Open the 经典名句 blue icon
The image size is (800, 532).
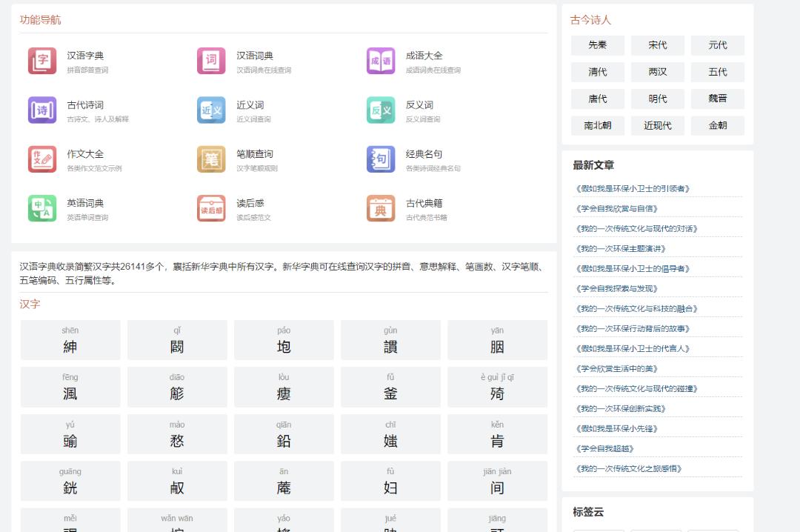(381, 159)
